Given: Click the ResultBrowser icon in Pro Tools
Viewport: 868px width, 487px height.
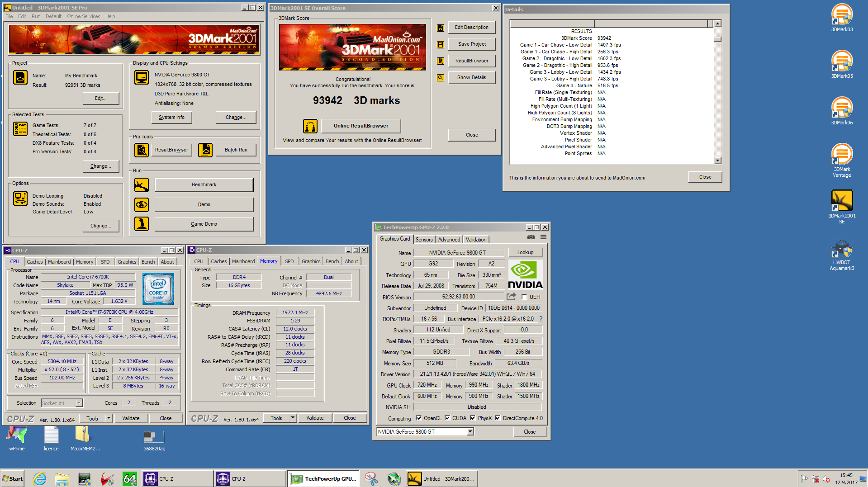Looking at the screenshot, I should click(x=142, y=150).
